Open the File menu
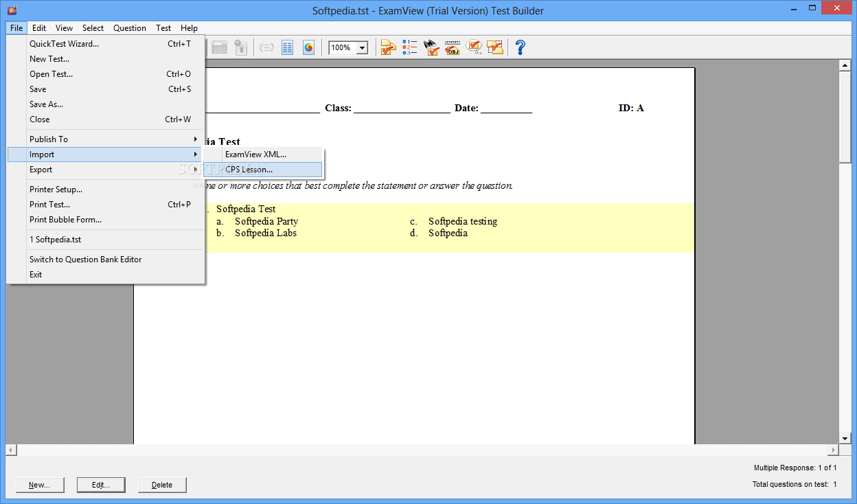The height and width of the screenshot is (504, 857). [16, 28]
